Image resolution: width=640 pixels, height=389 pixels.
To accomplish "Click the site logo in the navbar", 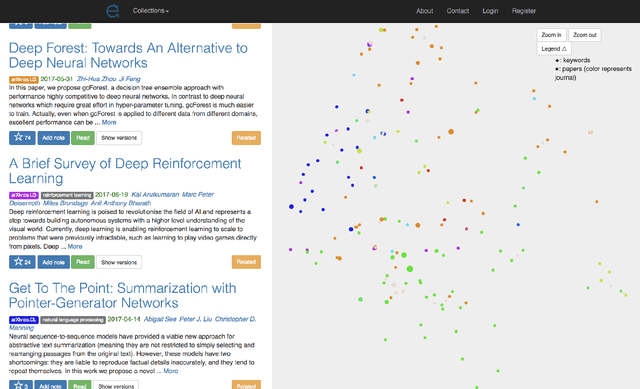I will tap(113, 11).
